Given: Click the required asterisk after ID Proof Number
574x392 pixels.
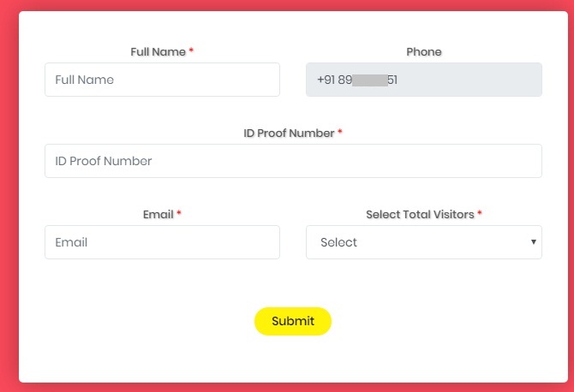Looking at the screenshot, I should pos(340,134).
